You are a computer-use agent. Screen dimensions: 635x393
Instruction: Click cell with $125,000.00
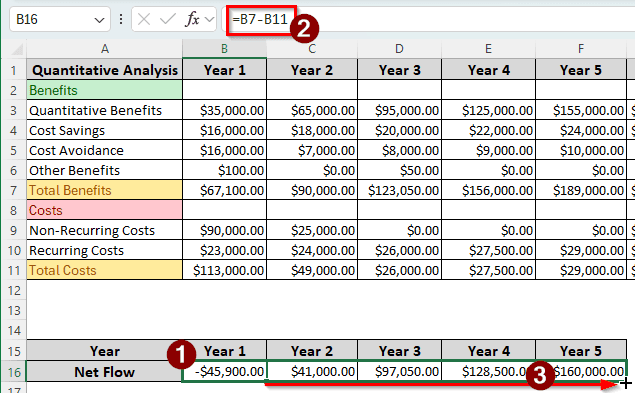489,110
